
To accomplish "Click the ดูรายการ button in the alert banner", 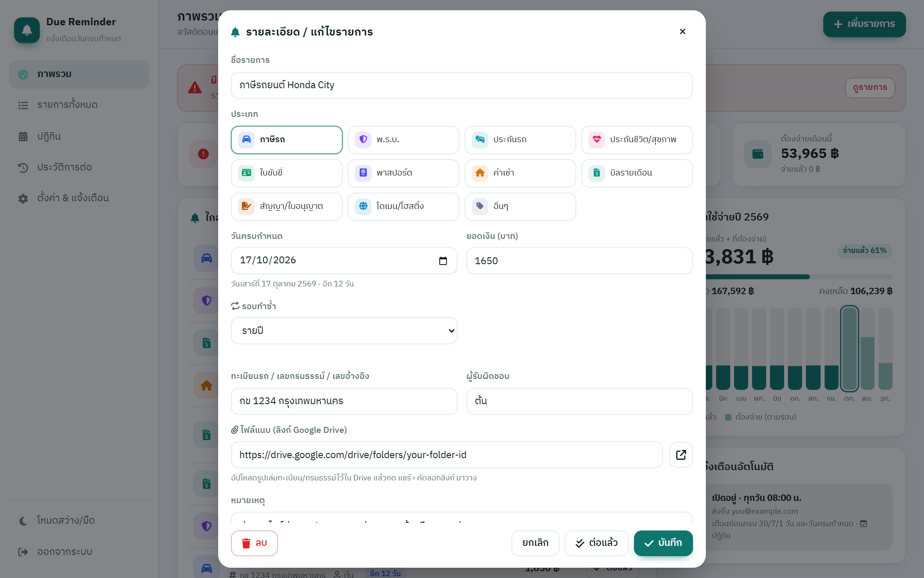I will [x=870, y=88].
